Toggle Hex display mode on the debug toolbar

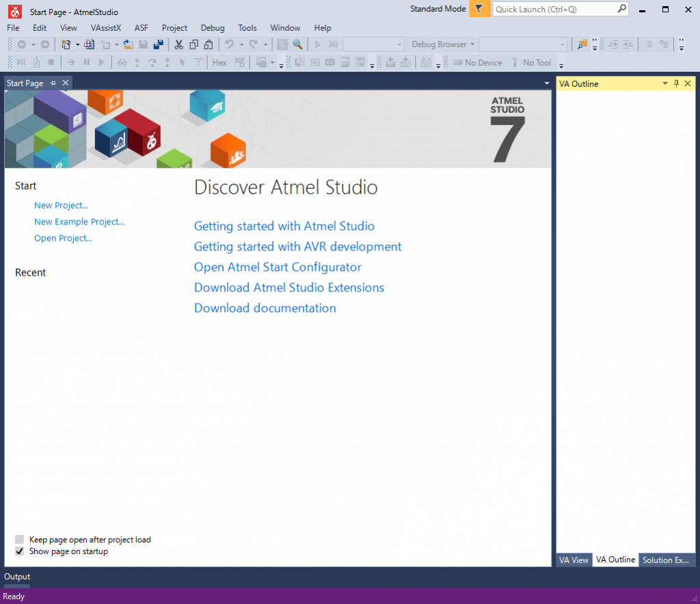click(219, 62)
